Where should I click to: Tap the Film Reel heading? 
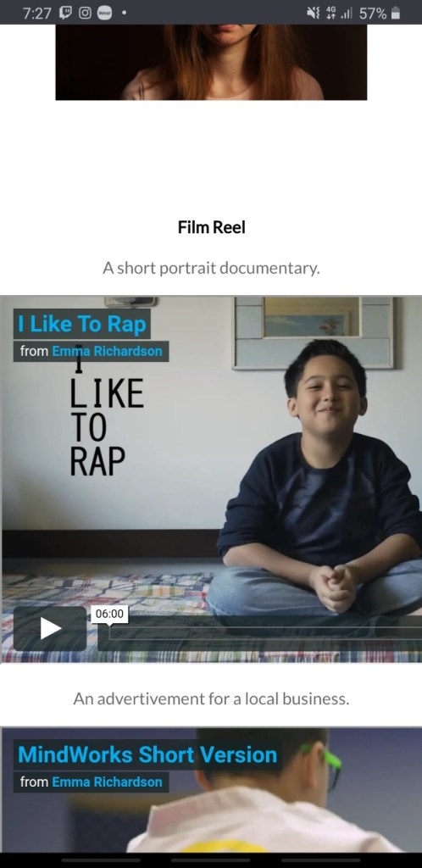click(x=211, y=227)
